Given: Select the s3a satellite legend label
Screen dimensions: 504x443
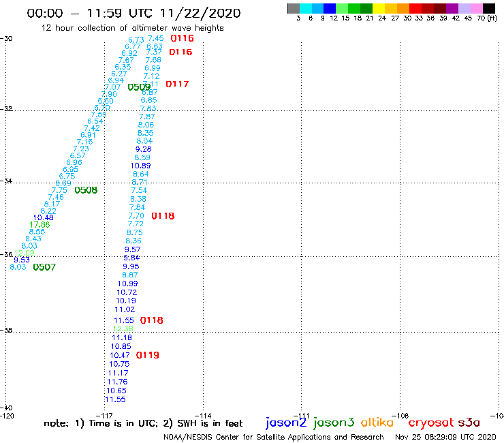Looking at the screenshot, I should pos(469,423).
